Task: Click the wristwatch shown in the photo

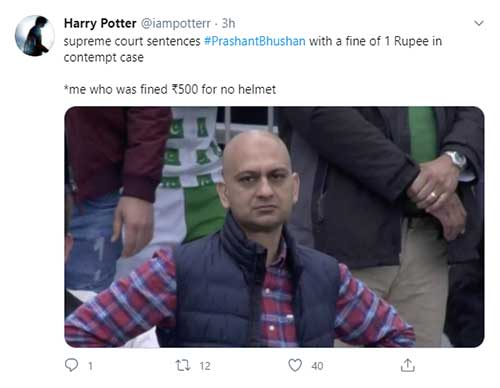Action: pos(456,159)
